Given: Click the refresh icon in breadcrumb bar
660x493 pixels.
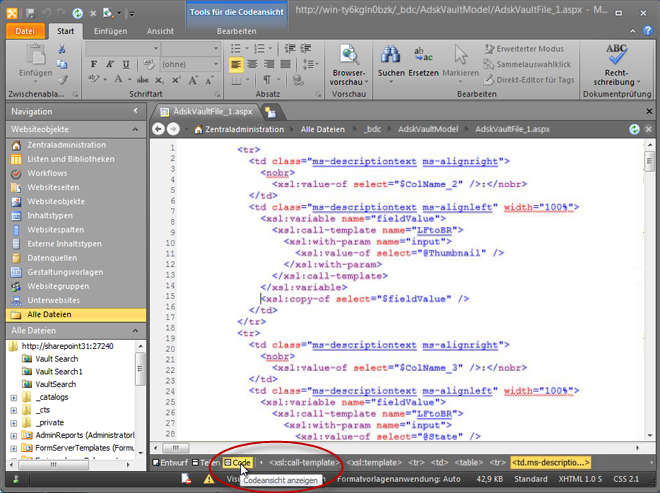Looking at the screenshot, I should click(x=634, y=129).
